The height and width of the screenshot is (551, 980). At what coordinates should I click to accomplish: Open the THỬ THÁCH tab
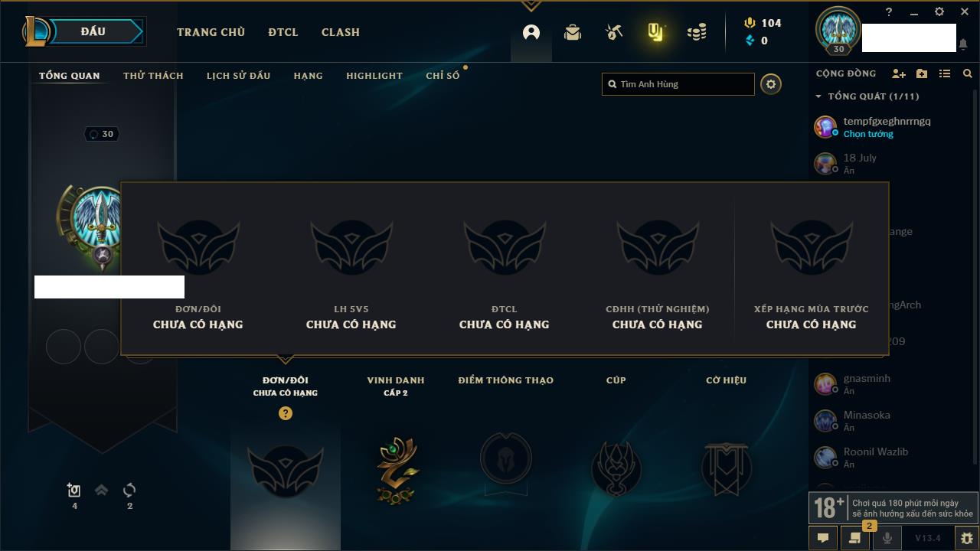[x=153, y=76]
